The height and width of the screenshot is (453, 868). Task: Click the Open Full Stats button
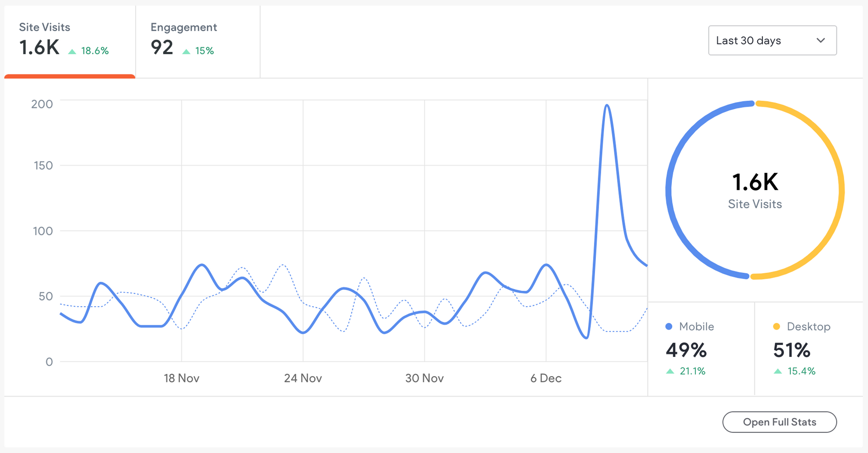(779, 422)
